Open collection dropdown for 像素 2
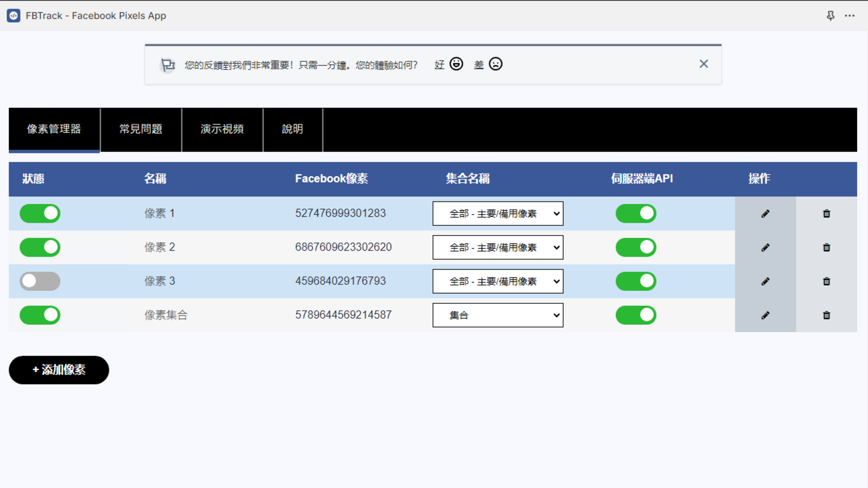This screenshot has height=488, width=868. click(498, 247)
